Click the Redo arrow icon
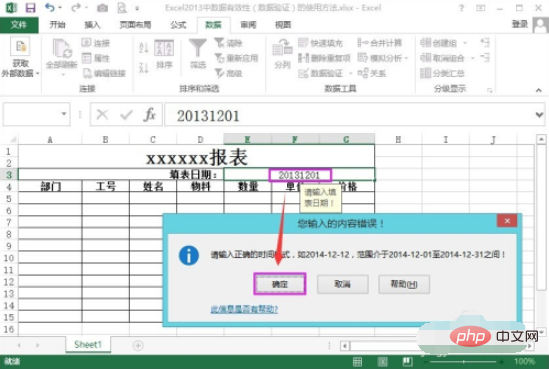This screenshot has height=369, width=549. pos(76,7)
